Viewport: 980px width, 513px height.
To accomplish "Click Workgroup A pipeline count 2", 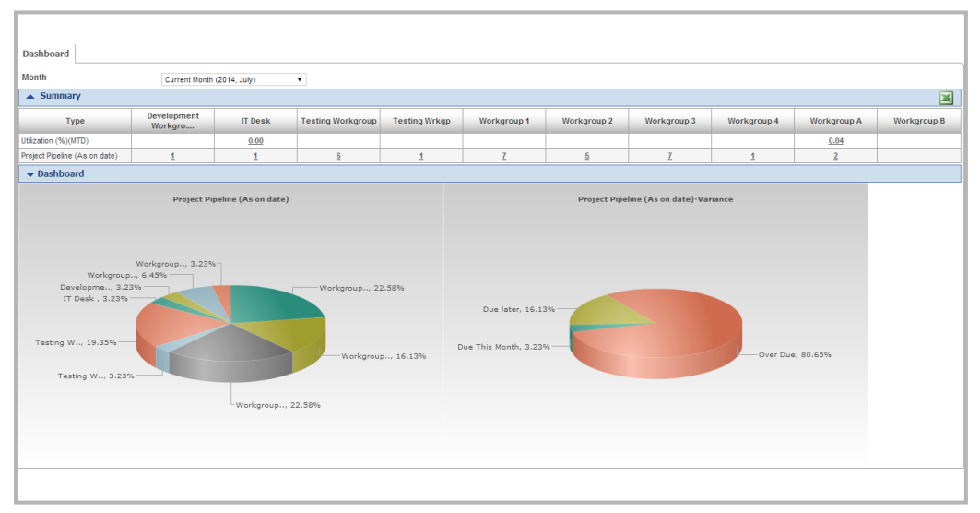I will [x=835, y=156].
